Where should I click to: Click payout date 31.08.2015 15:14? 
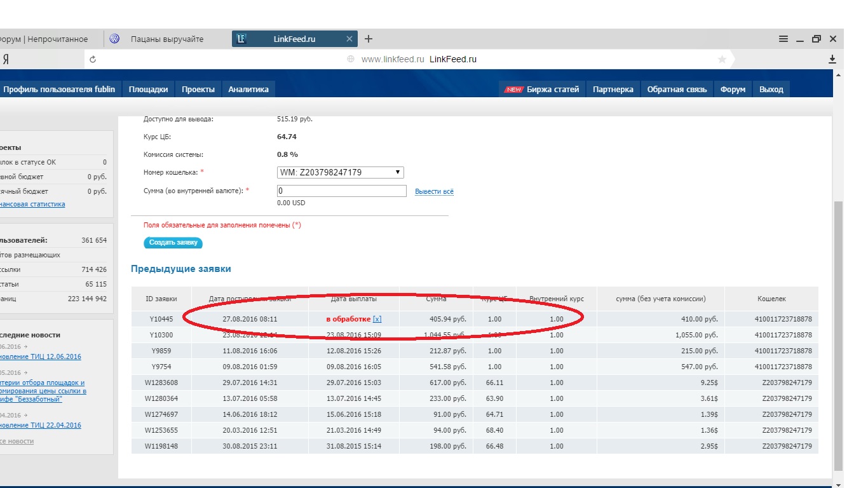coord(354,446)
